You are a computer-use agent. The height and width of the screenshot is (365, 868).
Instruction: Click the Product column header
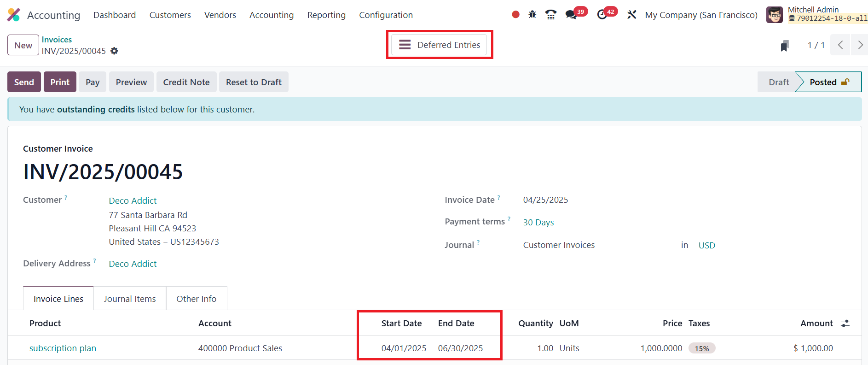[x=45, y=323]
